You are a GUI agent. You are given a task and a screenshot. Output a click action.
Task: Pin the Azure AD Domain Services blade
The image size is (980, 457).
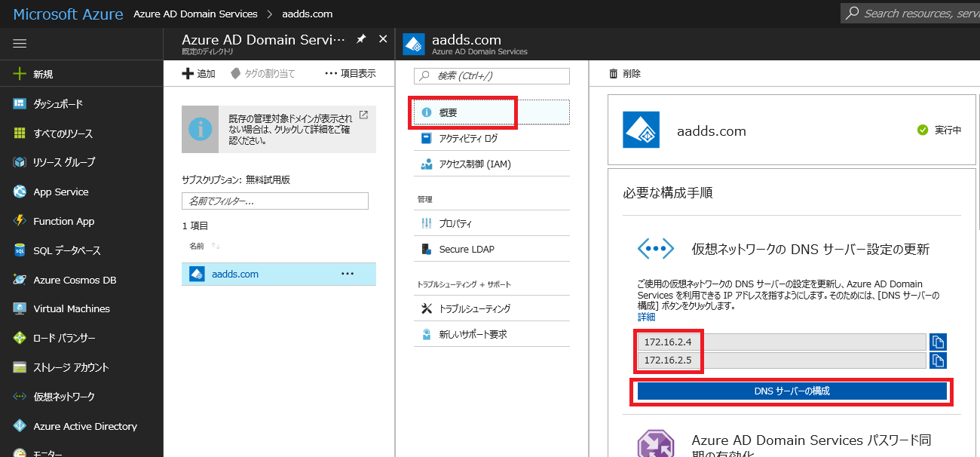[361, 39]
